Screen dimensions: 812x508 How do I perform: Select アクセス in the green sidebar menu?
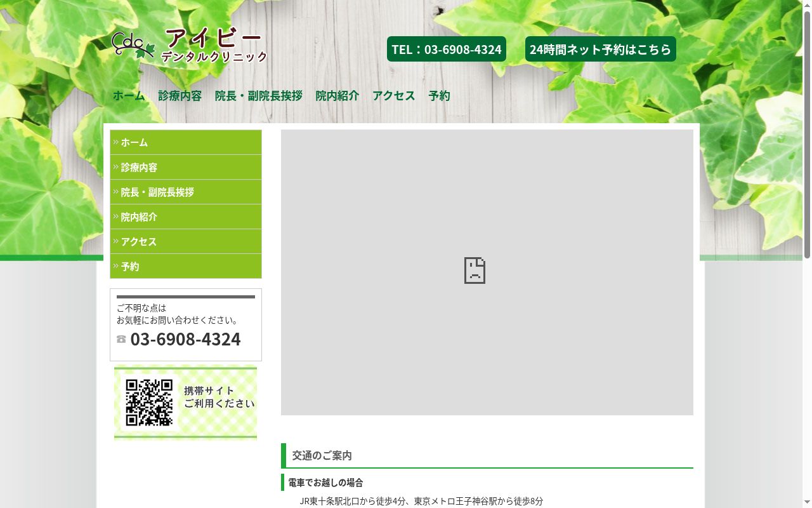coord(186,241)
